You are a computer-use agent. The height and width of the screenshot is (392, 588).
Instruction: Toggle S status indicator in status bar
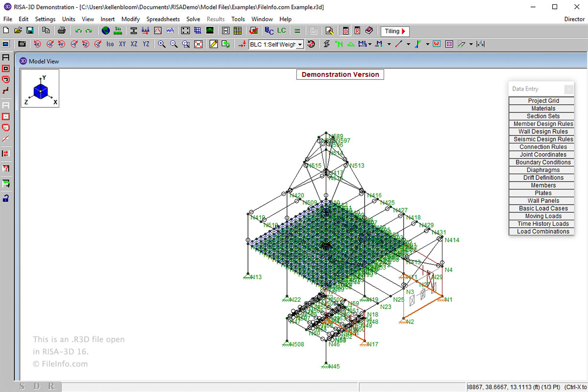[x=22, y=387]
